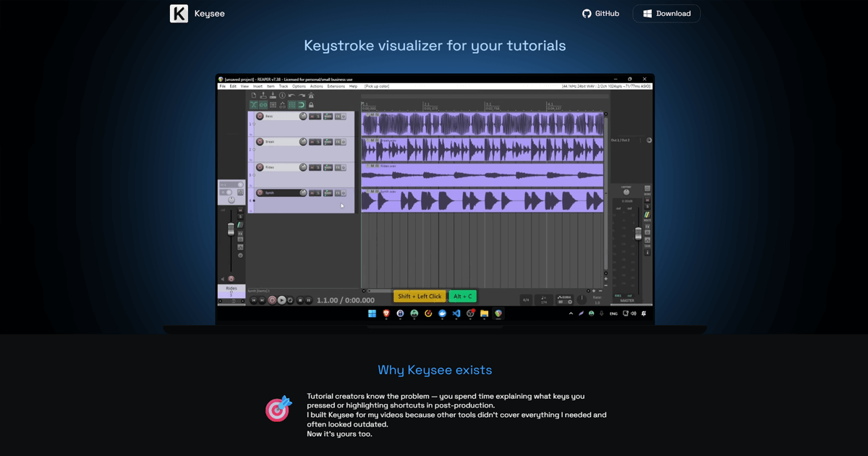Click the Keysee logo icon
Viewport: 868px width, 456px height.
pos(179,14)
